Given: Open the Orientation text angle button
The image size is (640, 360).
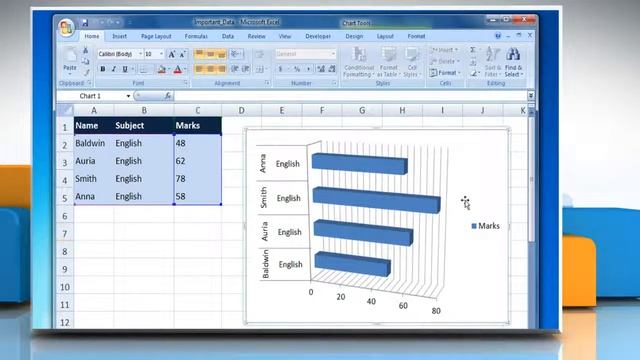Looking at the screenshot, I should (236, 54).
